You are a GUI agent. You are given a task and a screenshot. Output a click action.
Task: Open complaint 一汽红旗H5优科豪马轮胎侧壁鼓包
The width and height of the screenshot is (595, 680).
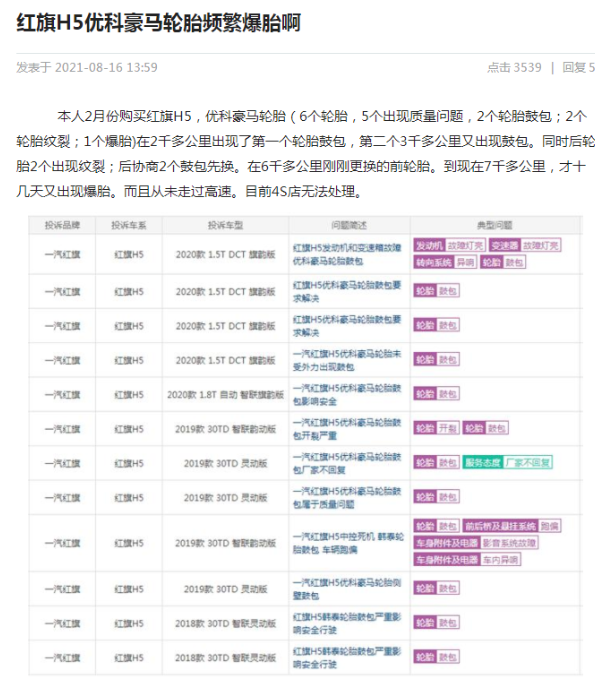pos(347,589)
